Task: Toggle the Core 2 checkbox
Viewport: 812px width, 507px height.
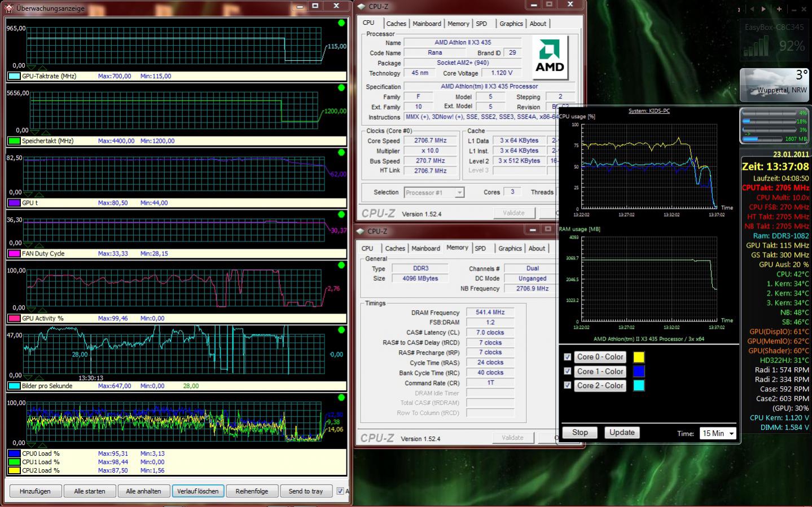Action: (568, 385)
